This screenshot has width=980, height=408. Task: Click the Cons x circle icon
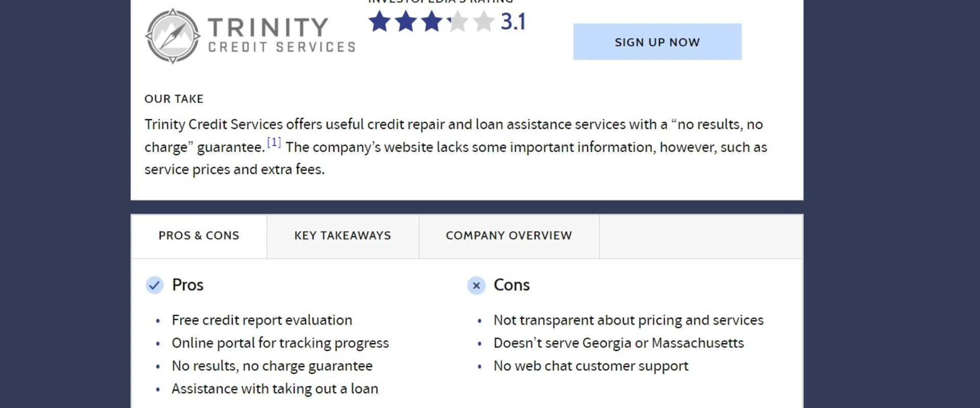[476, 286]
